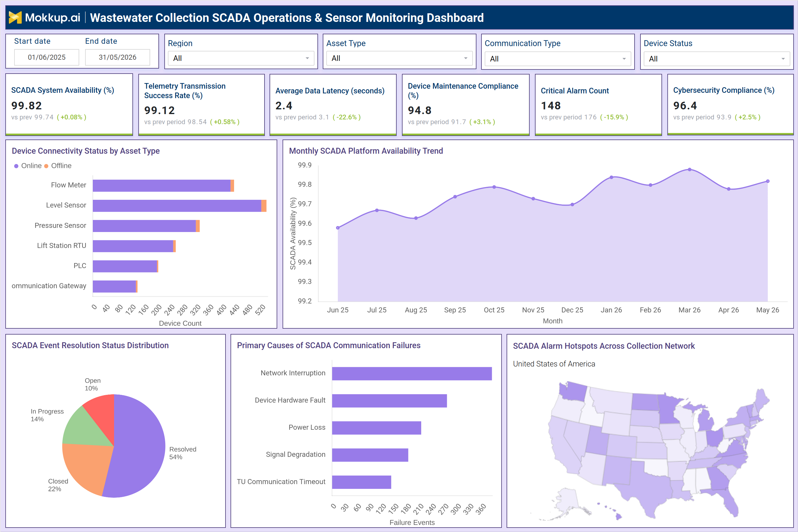This screenshot has width=798, height=532.
Task: Click the Flow Meter online bar
Action: click(161, 186)
